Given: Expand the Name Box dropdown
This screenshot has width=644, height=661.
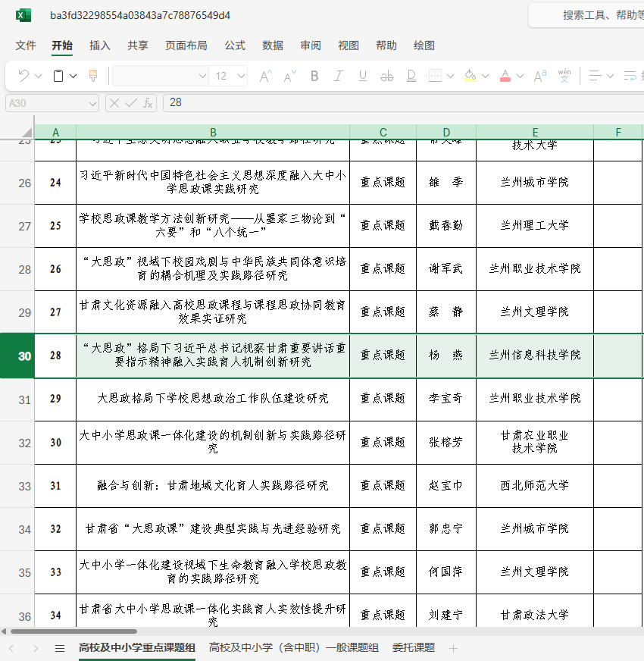Looking at the screenshot, I should pos(92,103).
